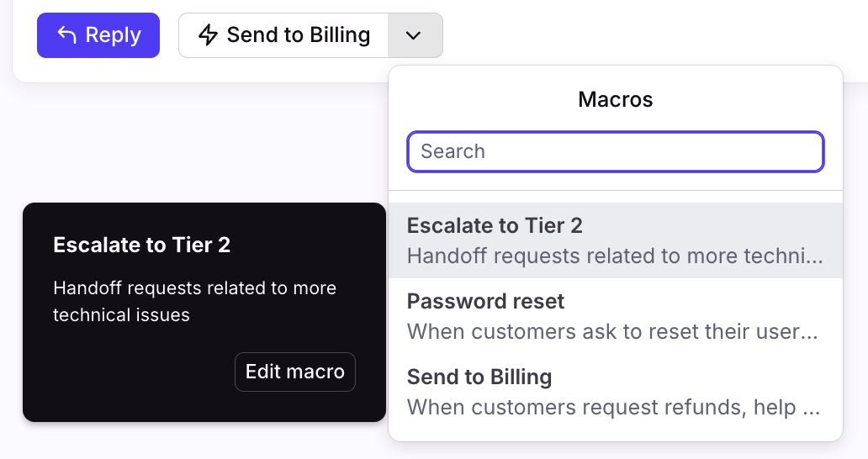The height and width of the screenshot is (459, 868).
Task: Click the Reply button
Action: [x=98, y=35]
